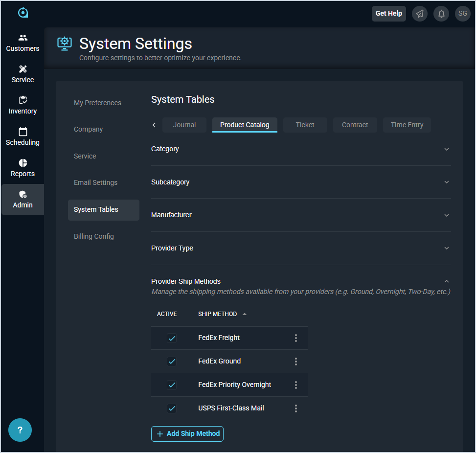This screenshot has width=476, height=453.
Task: Open the Customers section icon
Action: pos(23,38)
